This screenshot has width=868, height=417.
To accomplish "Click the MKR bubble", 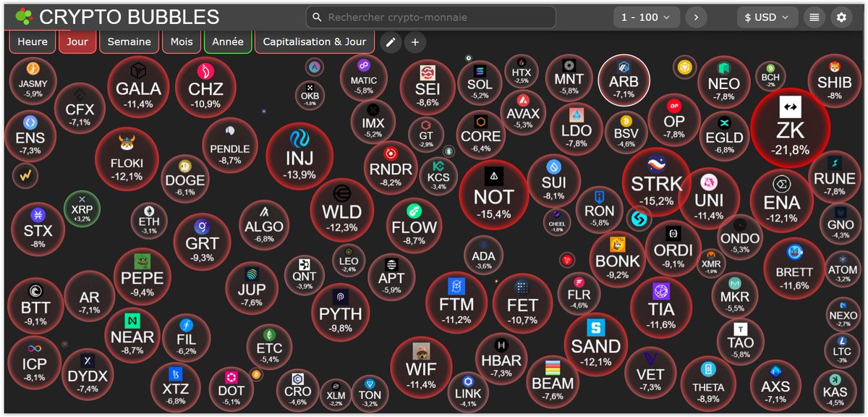I will coord(735,295).
